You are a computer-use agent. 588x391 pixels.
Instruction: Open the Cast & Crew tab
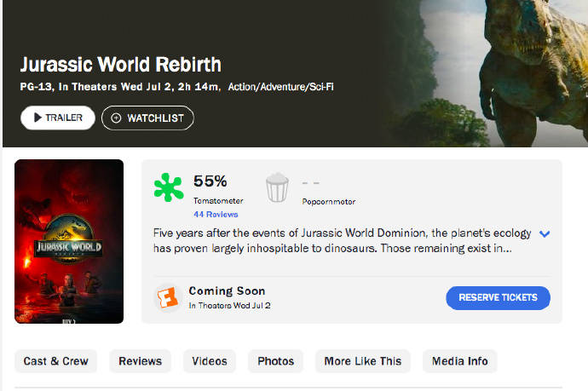click(56, 361)
